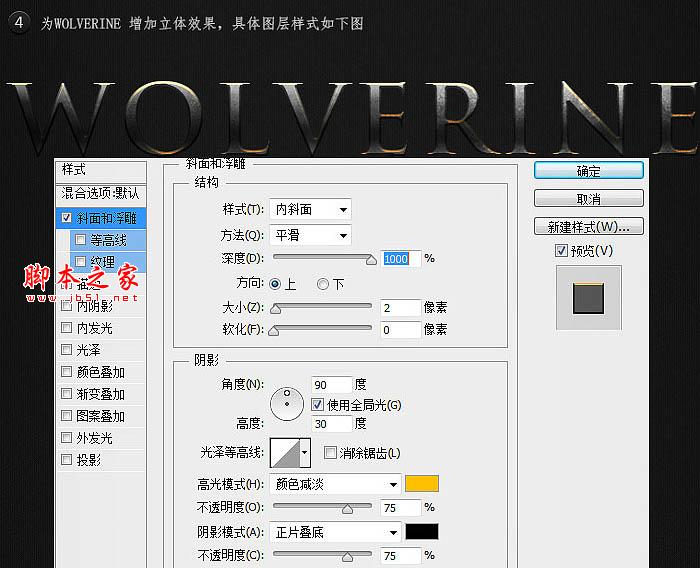Viewport: 700px width, 568px height.
Task: Click the shadow 不透明度(C) slider handle
Action: coord(347,557)
